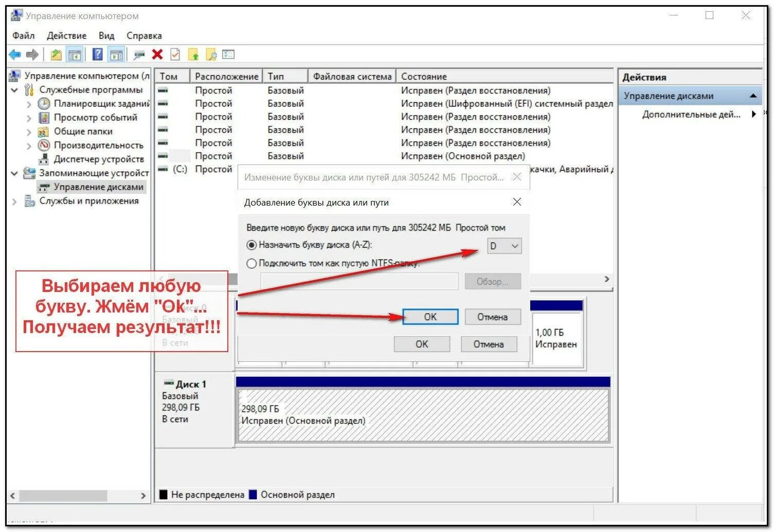Open the Справка menu
The height and width of the screenshot is (532, 774).
click(144, 35)
